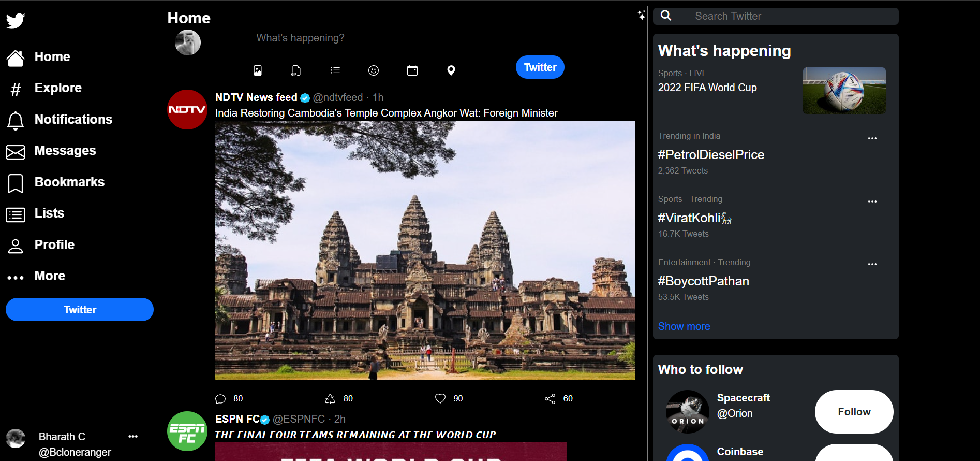The width and height of the screenshot is (980, 461).
Task: Like the NDTV Angkor Wat tweet
Action: pos(440,398)
